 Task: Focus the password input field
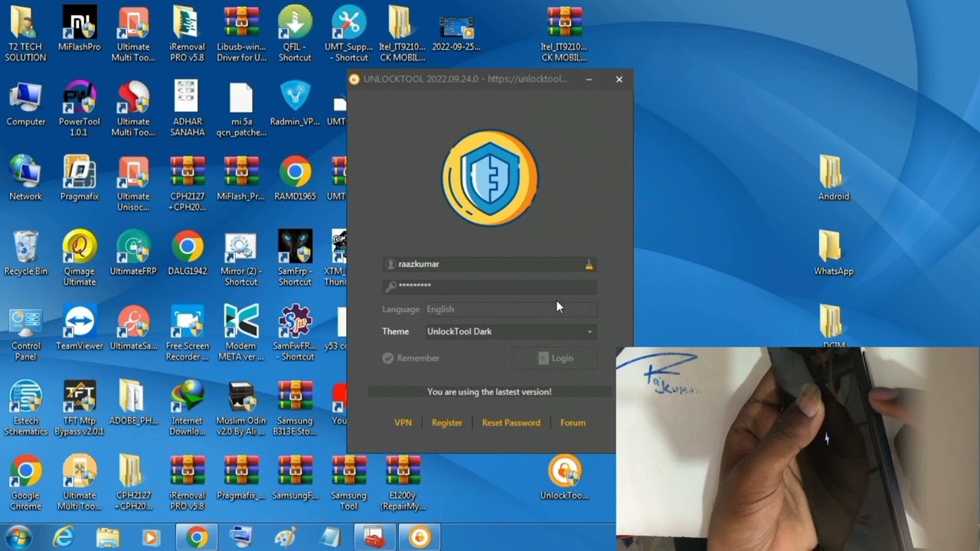[490, 286]
